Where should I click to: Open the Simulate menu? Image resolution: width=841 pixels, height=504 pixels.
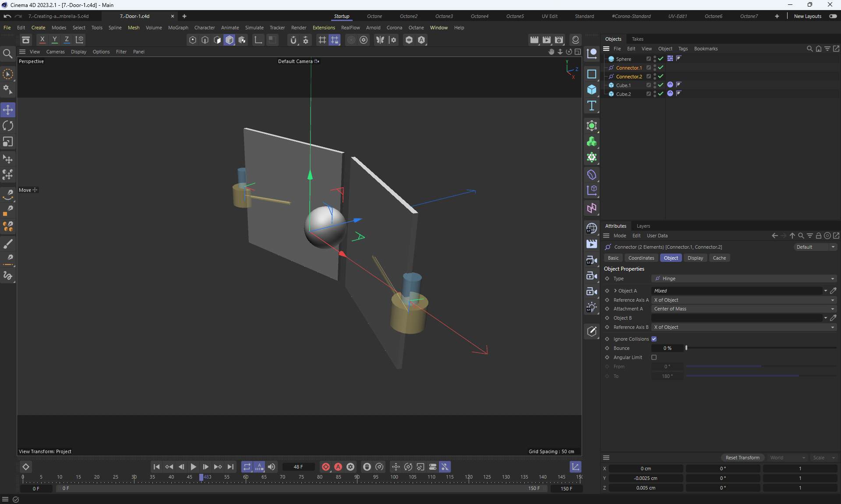coord(254,28)
